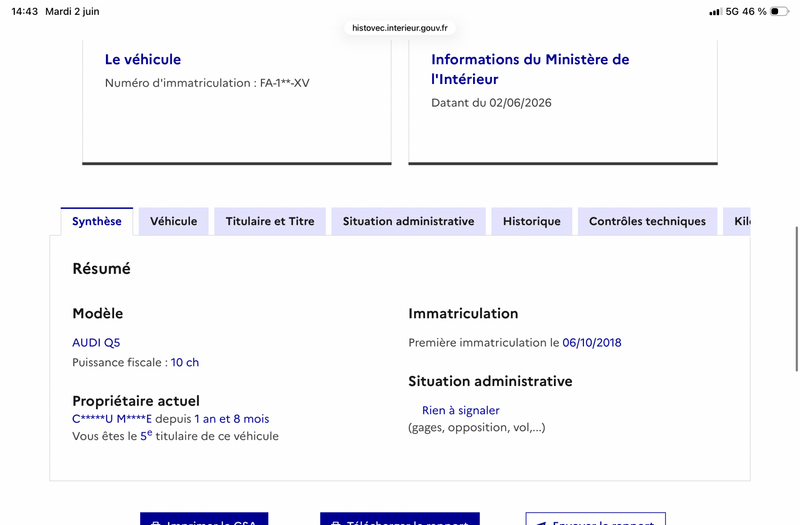Tap the battery icon in status bar
This screenshot has height=525, width=800.
pos(779,11)
